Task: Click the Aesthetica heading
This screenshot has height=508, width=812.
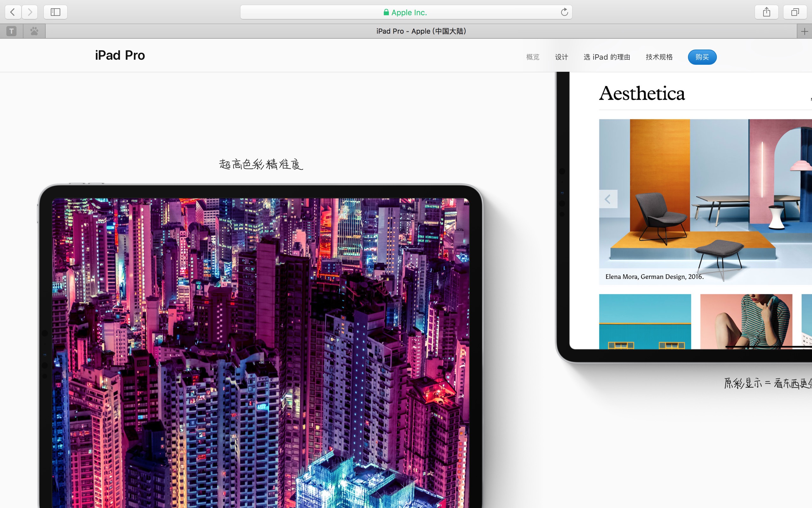Action: pos(642,93)
